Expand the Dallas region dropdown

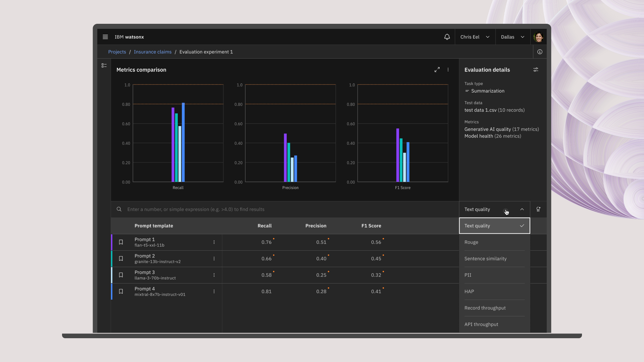(x=513, y=37)
